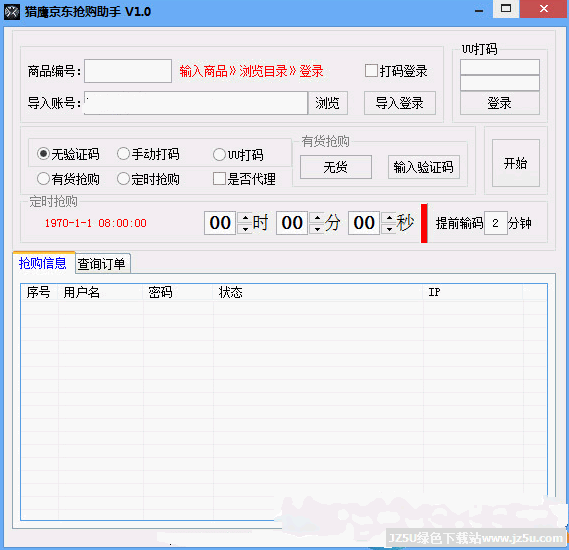The image size is (569, 550).
Task: Decrease the hours spinner value
Action: [x=246, y=229]
